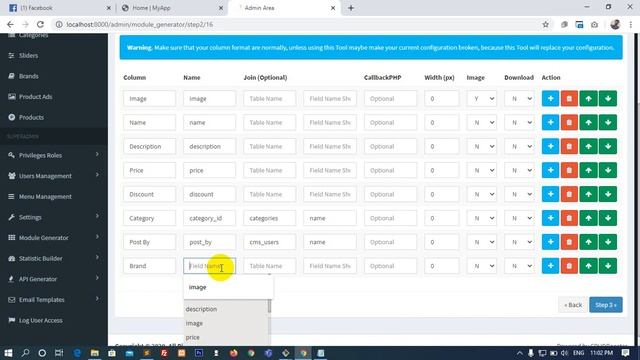The height and width of the screenshot is (360, 640).
Task: Add a row after the Description row
Action: tap(550, 146)
